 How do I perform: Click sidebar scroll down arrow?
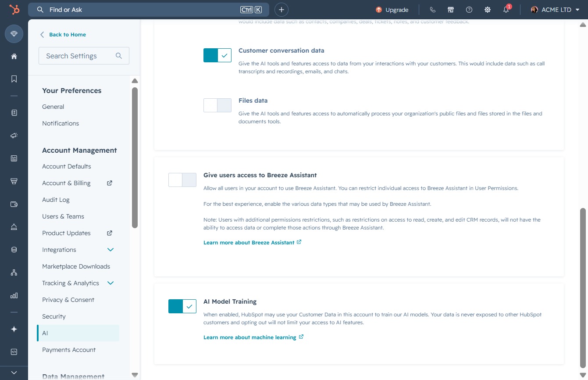pos(135,375)
